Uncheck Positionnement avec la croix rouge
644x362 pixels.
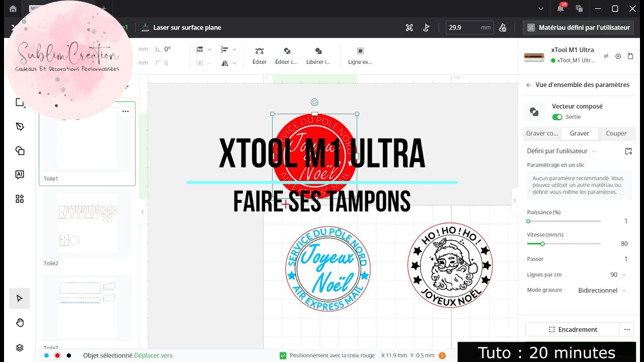[282, 355]
